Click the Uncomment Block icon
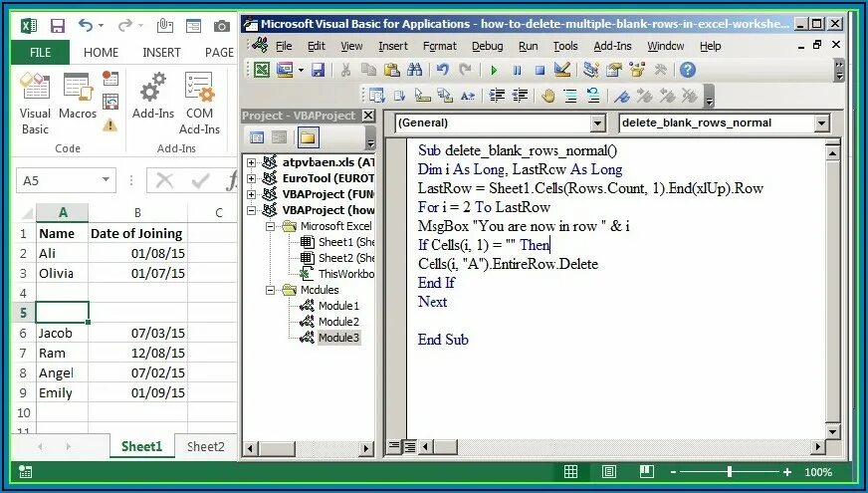 tap(593, 96)
